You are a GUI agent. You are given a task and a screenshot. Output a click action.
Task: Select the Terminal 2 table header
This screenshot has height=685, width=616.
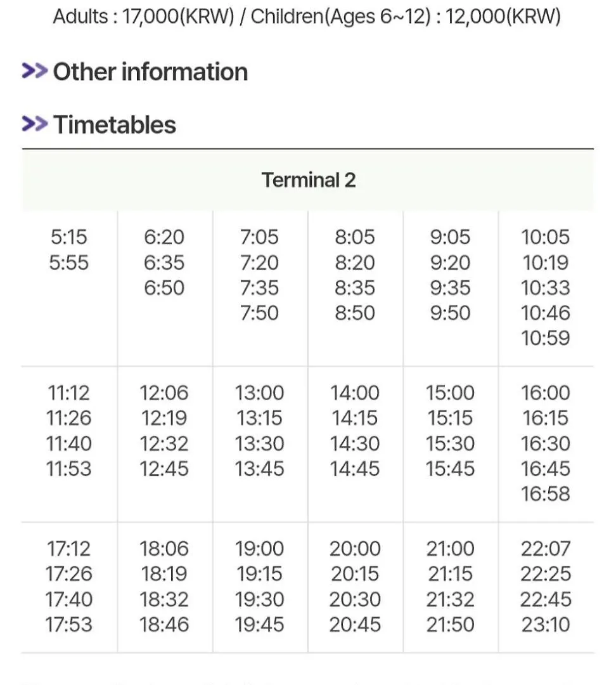pos(308,180)
